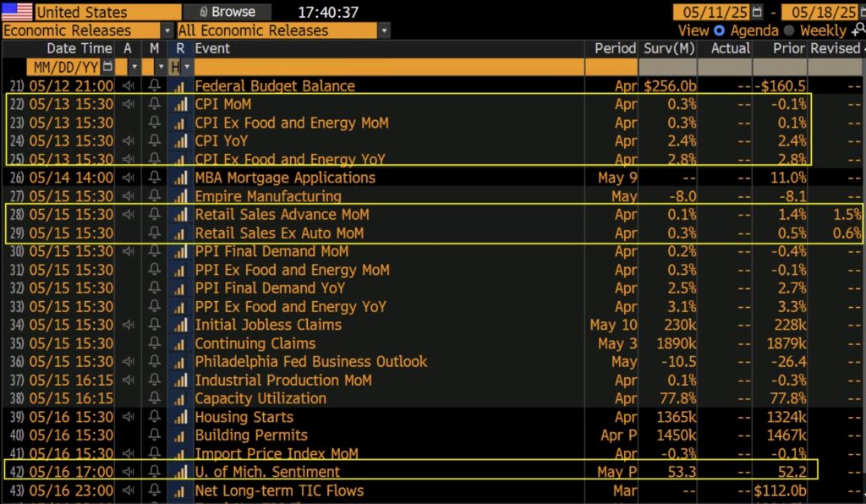866x504 pixels.
Task: Click relevance bars icon for Federal Budget Balance
Action: pos(178,85)
